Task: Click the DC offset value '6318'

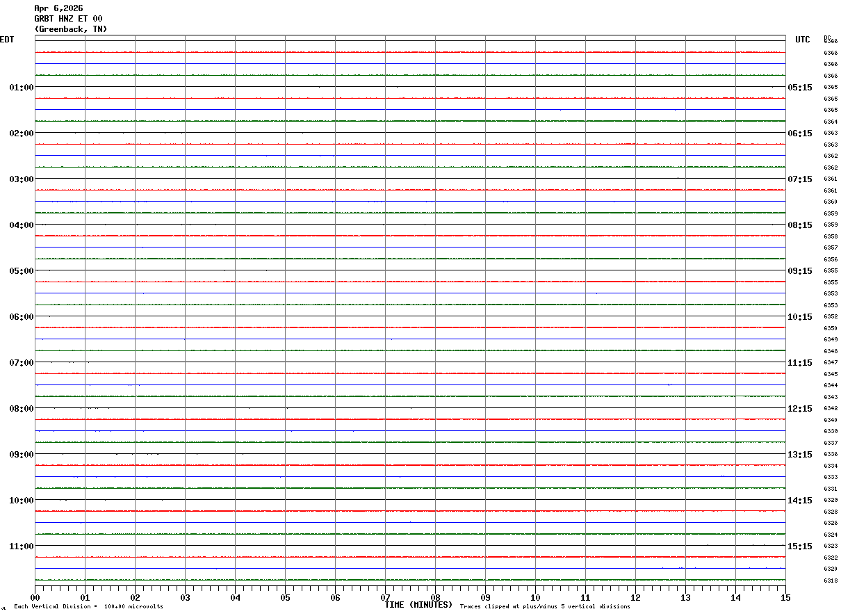Action: pos(831,581)
